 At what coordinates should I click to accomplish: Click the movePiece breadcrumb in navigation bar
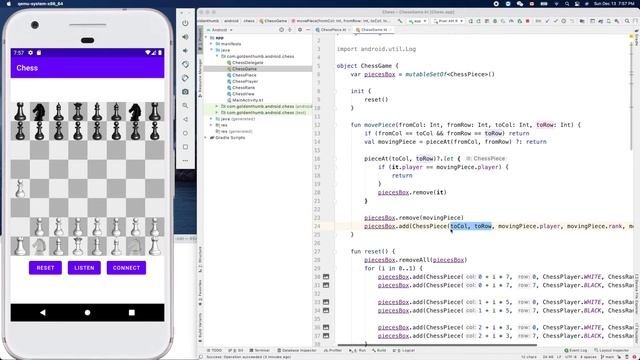tap(341, 21)
